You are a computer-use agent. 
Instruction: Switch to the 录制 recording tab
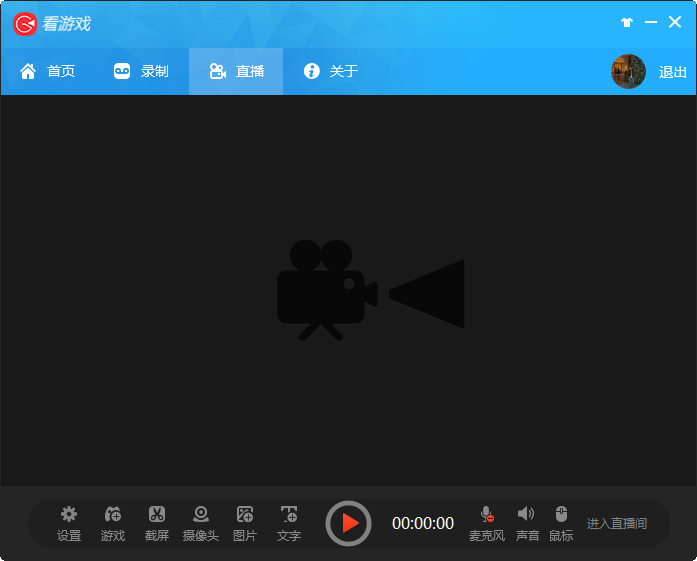pyautogui.click(x=141, y=71)
